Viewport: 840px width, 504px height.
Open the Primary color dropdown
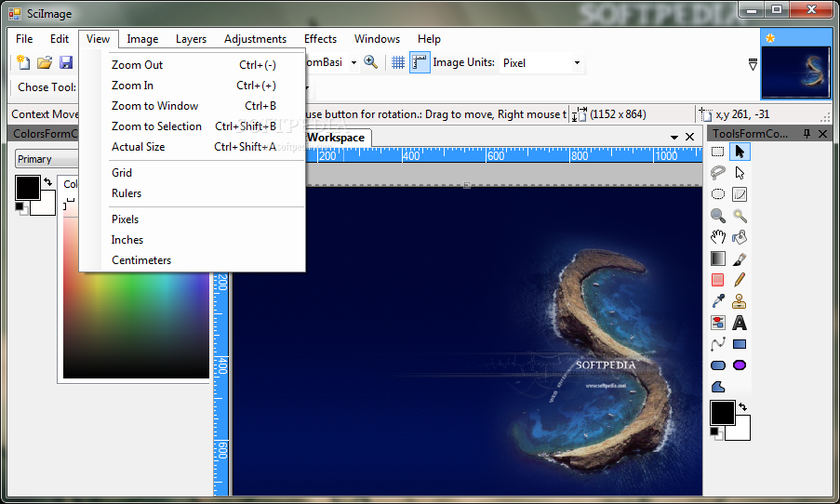[47, 159]
